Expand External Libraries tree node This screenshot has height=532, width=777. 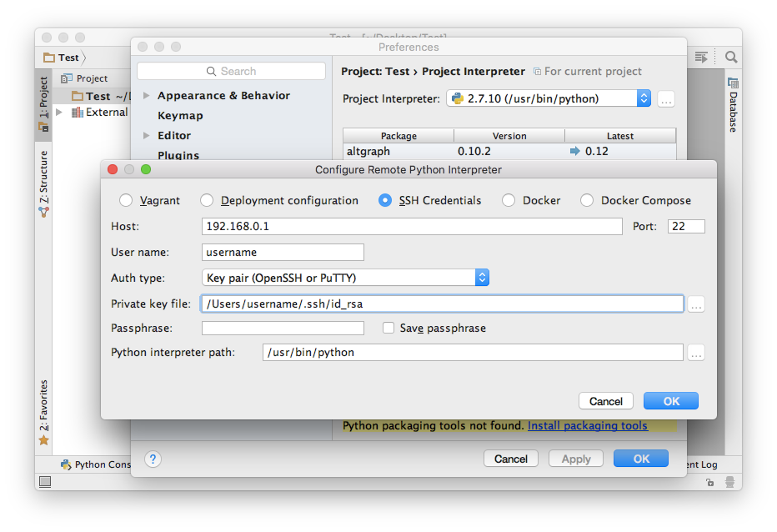coord(59,112)
